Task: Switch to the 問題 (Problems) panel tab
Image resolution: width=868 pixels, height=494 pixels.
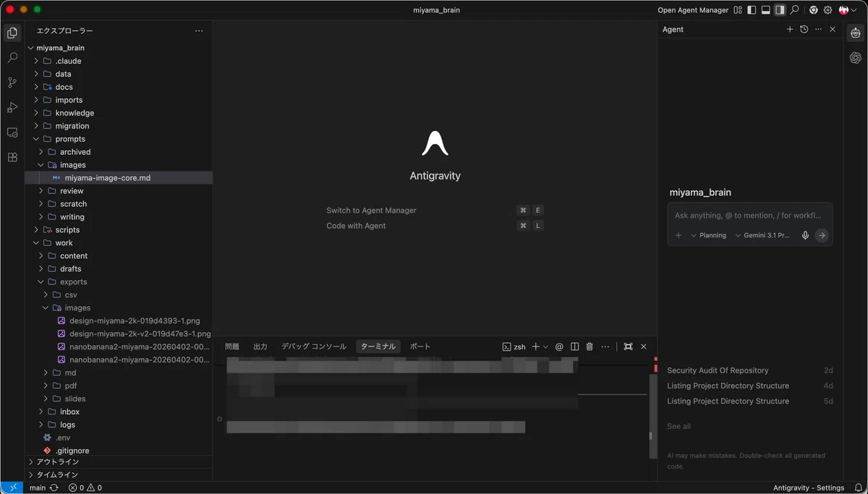Action: click(232, 346)
